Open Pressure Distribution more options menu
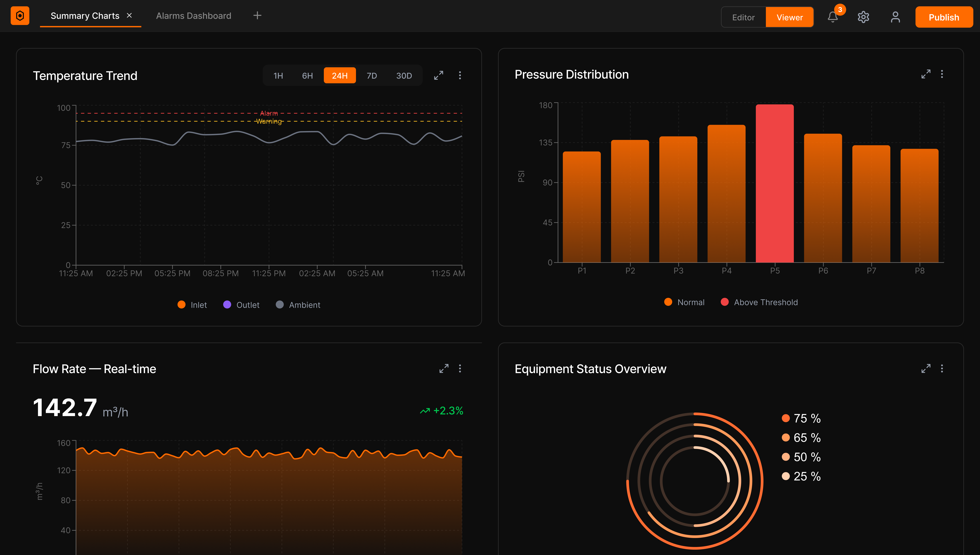The width and height of the screenshot is (980, 555). coord(942,74)
